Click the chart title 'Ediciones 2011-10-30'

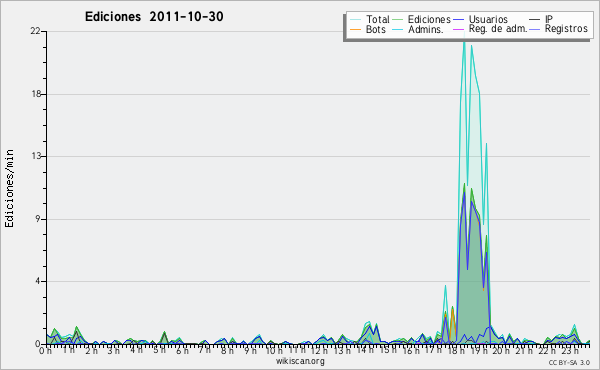(154, 17)
